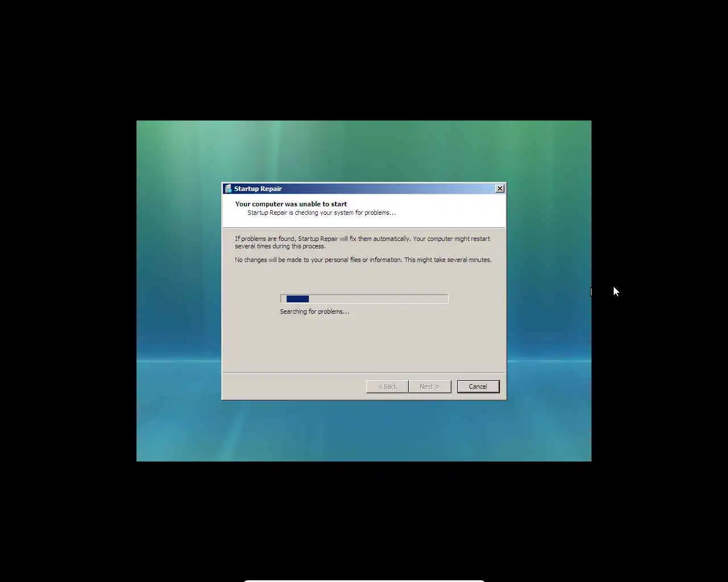Close the Startup Repair dialog
728x582 pixels.
500,189
